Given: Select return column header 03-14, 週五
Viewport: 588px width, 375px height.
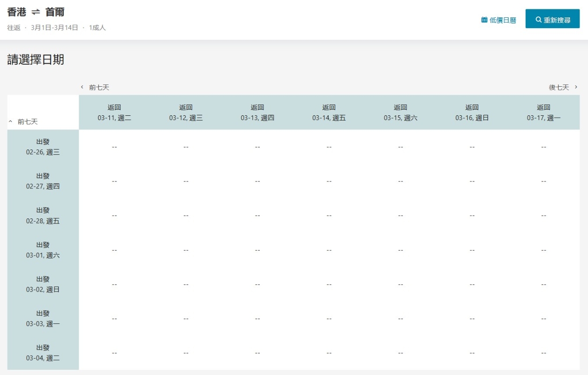Looking at the screenshot, I should point(329,112).
